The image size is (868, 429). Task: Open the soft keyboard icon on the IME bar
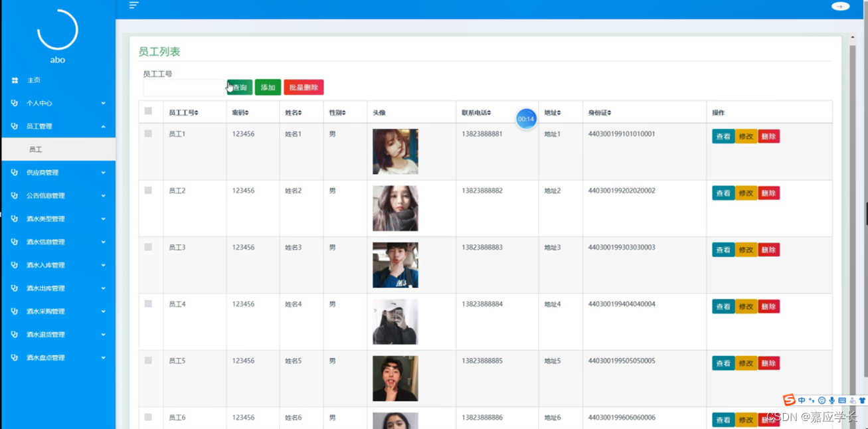(842, 400)
